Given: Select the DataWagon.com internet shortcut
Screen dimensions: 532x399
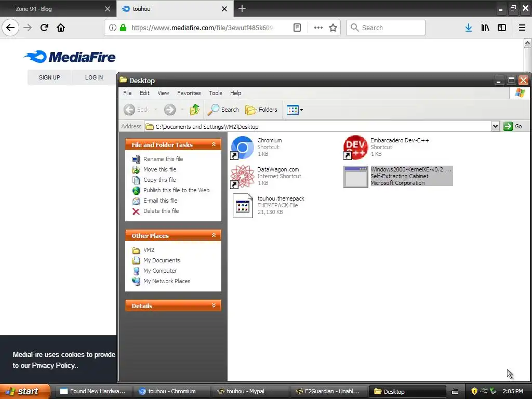Looking at the screenshot, I should click(242, 177).
